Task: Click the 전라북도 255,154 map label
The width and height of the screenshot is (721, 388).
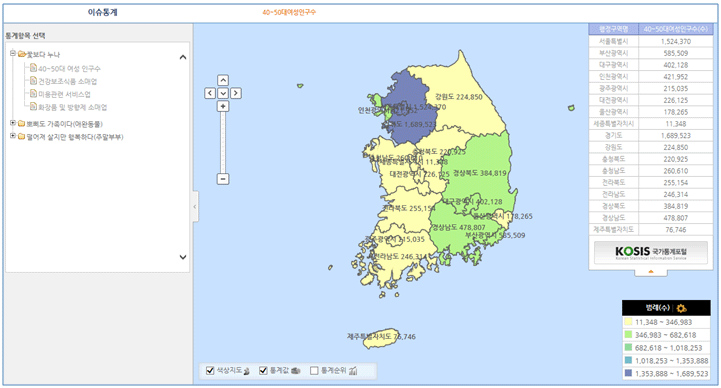Action: pos(409,208)
